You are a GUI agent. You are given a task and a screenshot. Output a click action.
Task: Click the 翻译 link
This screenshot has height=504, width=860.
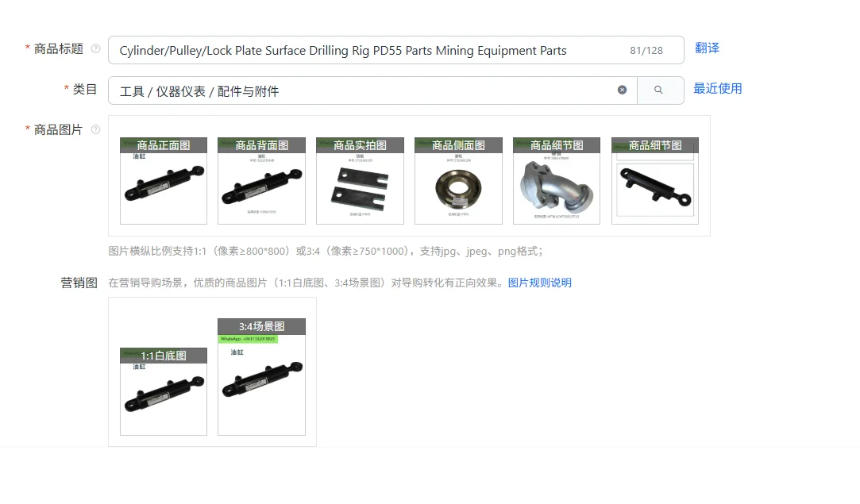pos(707,48)
